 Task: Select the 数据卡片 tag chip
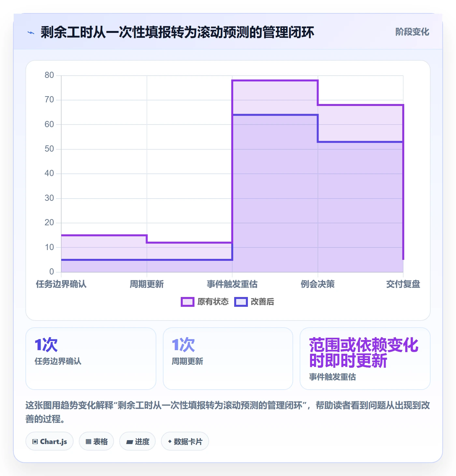click(x=185, y=441)
